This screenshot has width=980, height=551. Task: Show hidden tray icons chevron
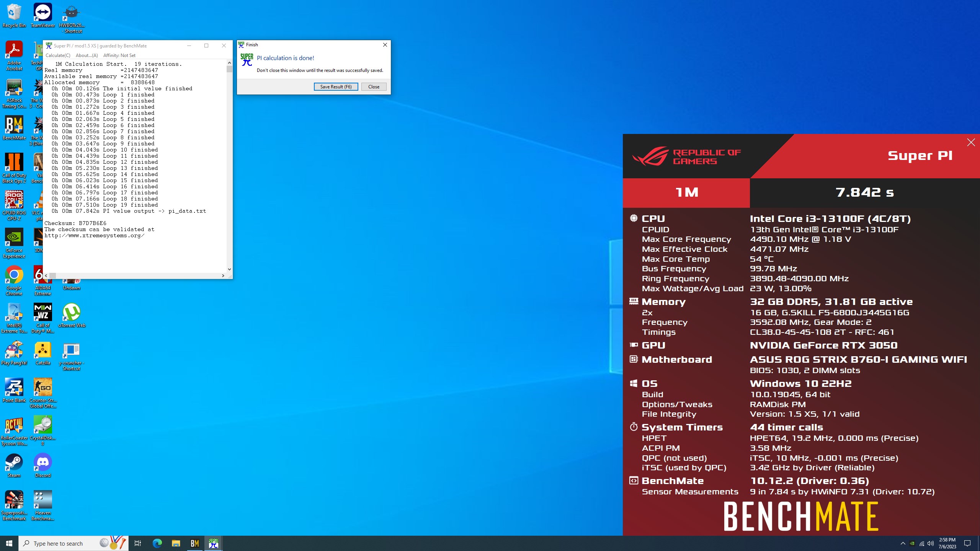click(903, 543)
